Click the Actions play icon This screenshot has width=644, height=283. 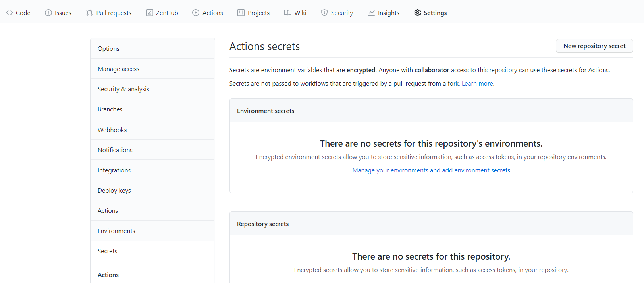click(x=196, y=13)
